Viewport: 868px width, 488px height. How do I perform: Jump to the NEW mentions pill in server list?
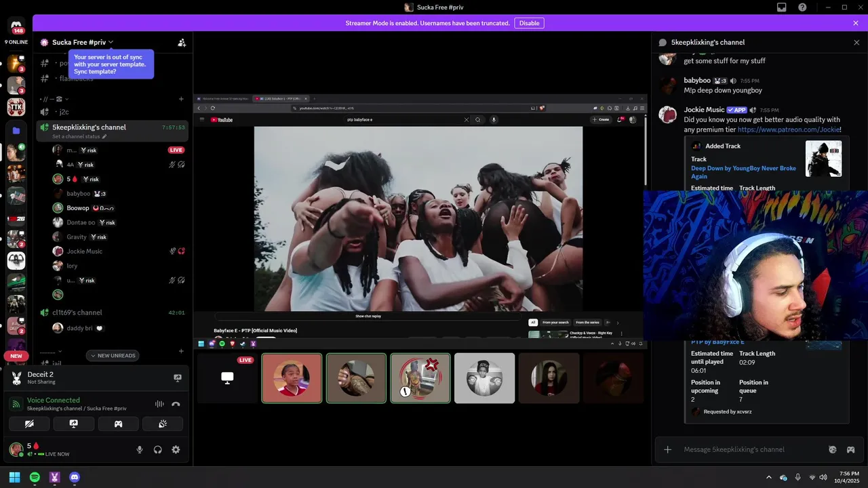pyautogui.click(x=16, y=356)
